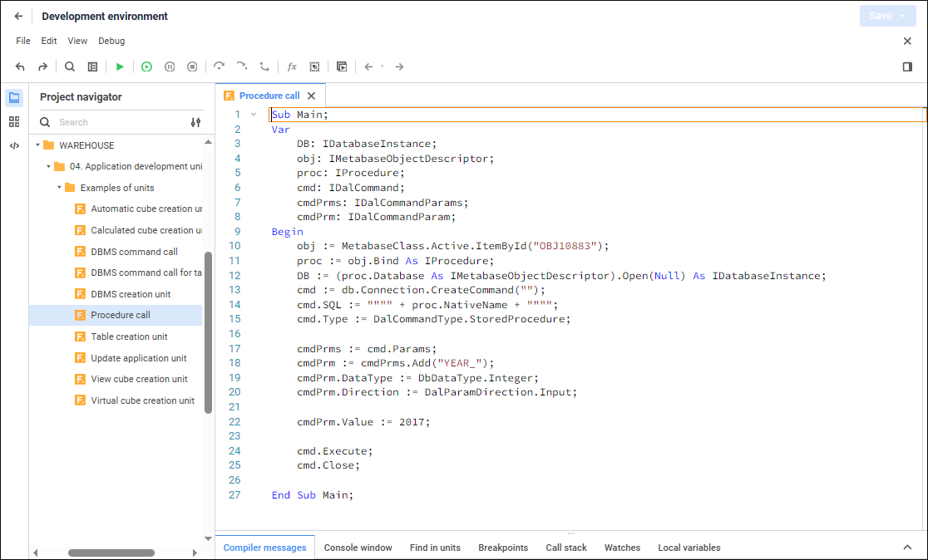The width and height of the screenshot is (928, 560).
Task: Open the Debug menu
Action: (x=111, y=41)
